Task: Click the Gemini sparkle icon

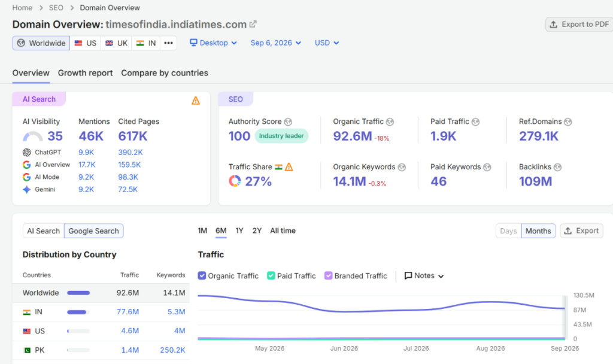Action: point(26,190)
